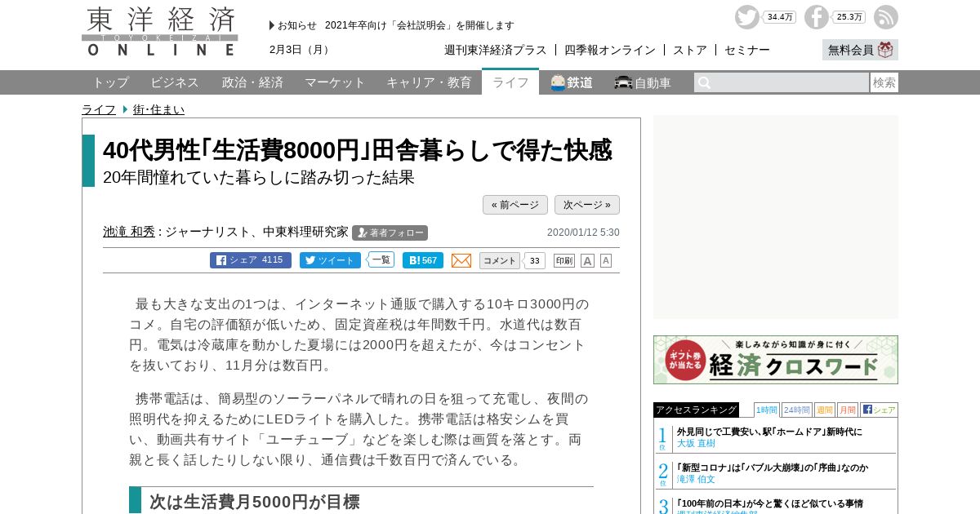Open the ストア link

coord(690,50)
